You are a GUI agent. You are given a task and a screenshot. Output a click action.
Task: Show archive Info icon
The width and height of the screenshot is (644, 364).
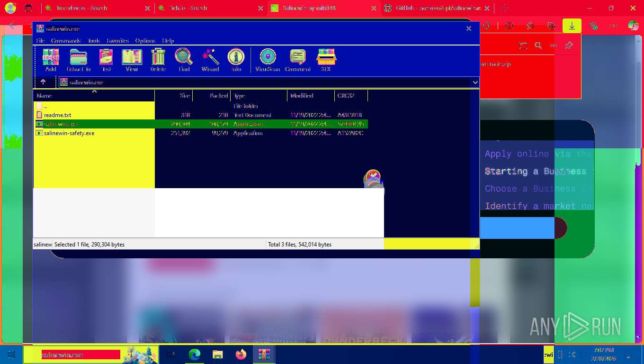point(236,60)
